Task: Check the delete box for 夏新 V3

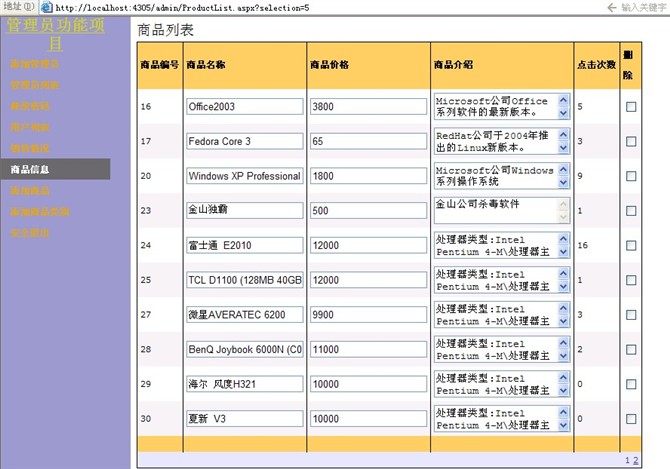Action: coord(631,419)
